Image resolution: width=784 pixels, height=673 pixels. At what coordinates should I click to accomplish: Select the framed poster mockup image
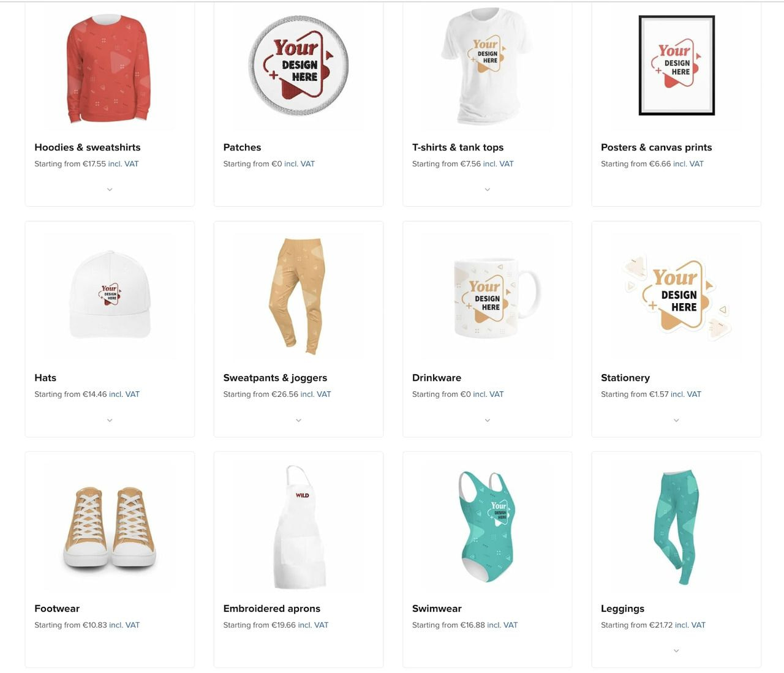tap(676, 66)
